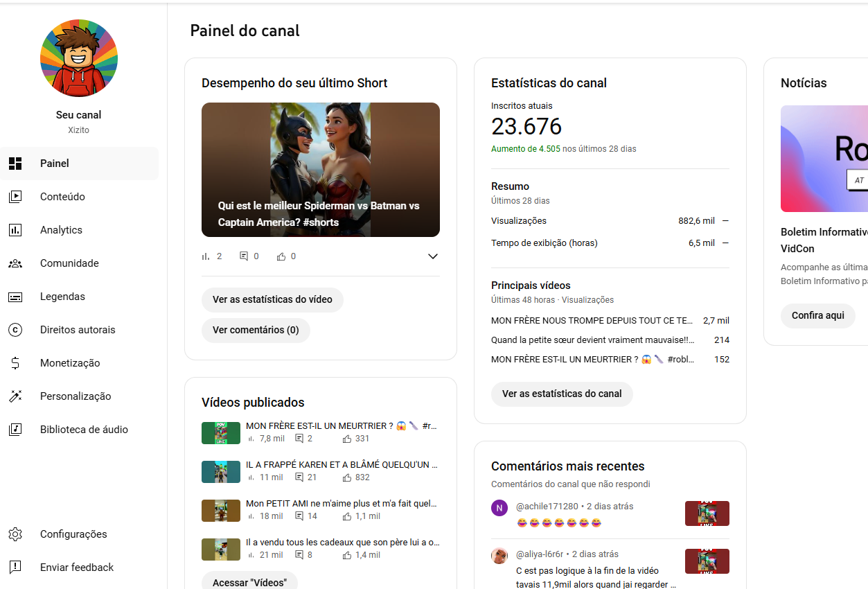Click the Monetização dollar sign icon

pos(15,363)
